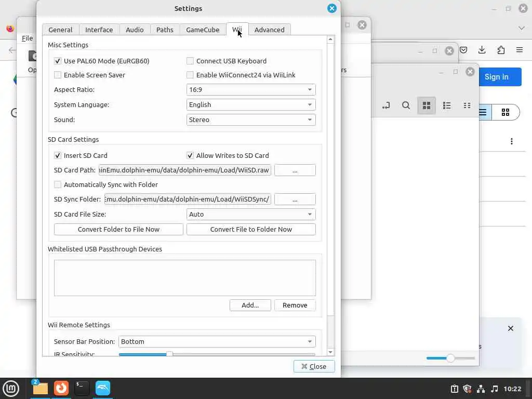
Task: Open Firefox extensions puzzle icon
Action: click(501, 50)
